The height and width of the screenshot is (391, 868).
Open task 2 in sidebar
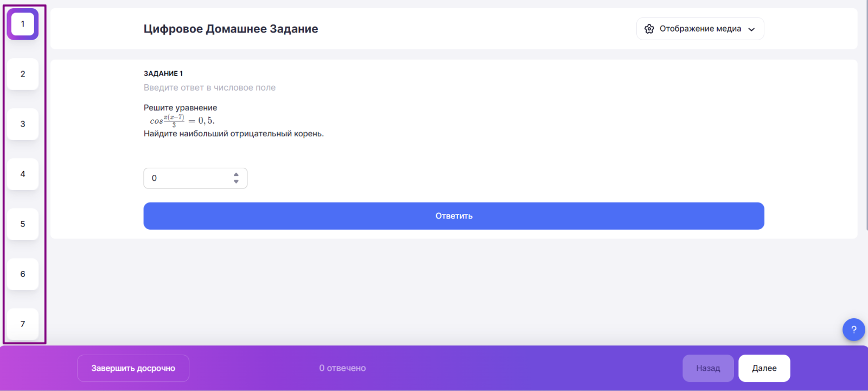pyautogui.click(x=23, y=74)
